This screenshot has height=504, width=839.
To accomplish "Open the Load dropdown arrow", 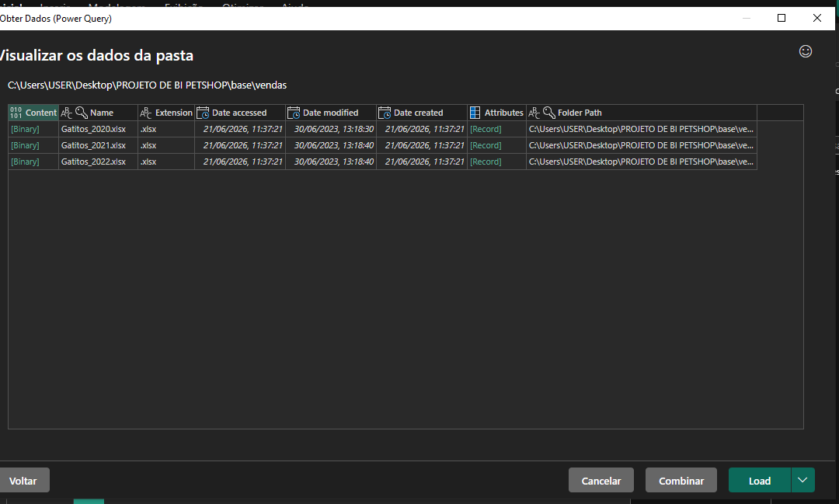I will [802, 480].
